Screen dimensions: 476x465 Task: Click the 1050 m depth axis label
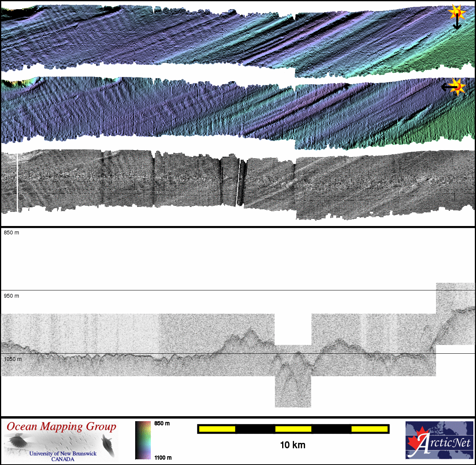13,359
